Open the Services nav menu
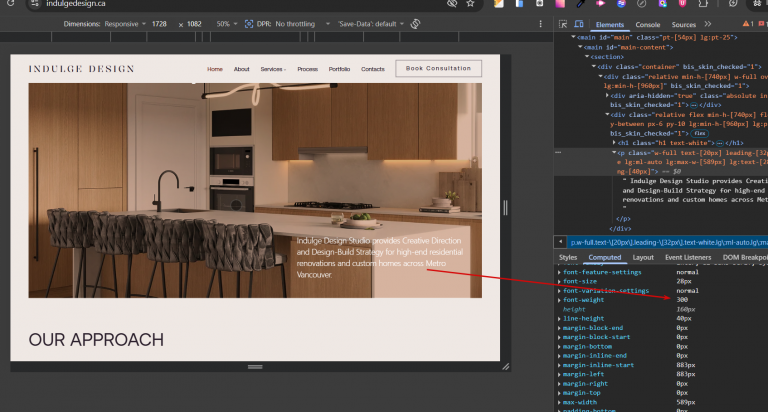Image resolution: width=768 pixels, height=412 pixels. click(273, 69)
